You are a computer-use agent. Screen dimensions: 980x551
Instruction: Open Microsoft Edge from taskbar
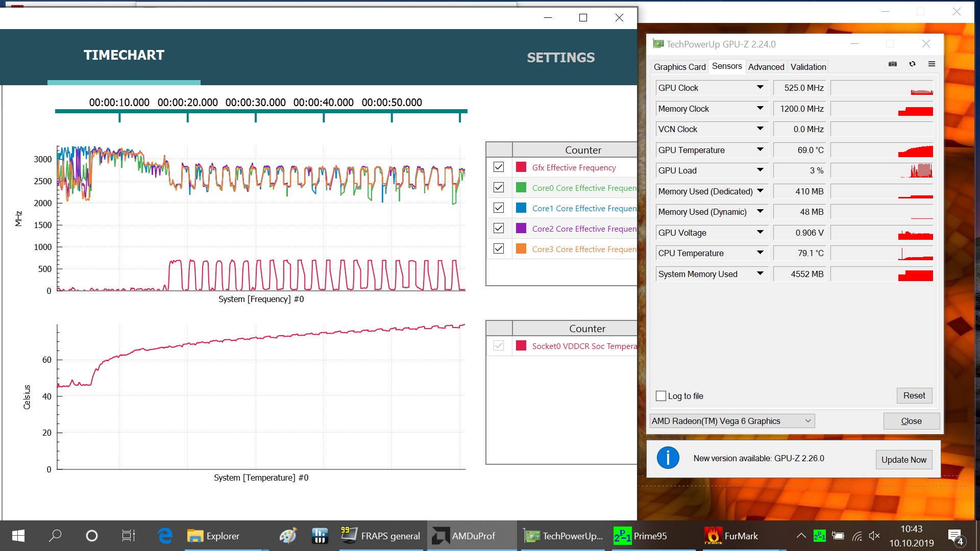pos(165,536)
